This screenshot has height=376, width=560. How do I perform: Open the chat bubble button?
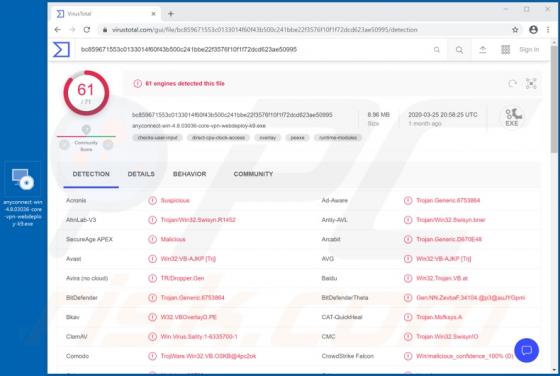(x=526, y=350)
